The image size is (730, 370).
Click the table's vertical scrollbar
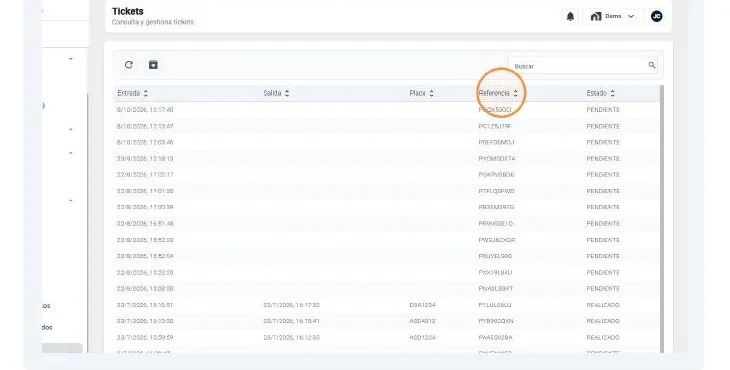pos(662,219)
